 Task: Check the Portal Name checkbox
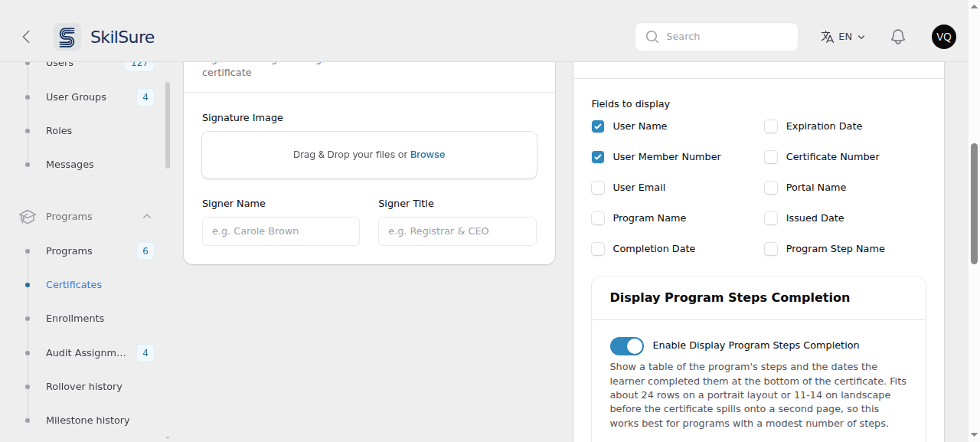pyautogui.click(x=771, y=188)
